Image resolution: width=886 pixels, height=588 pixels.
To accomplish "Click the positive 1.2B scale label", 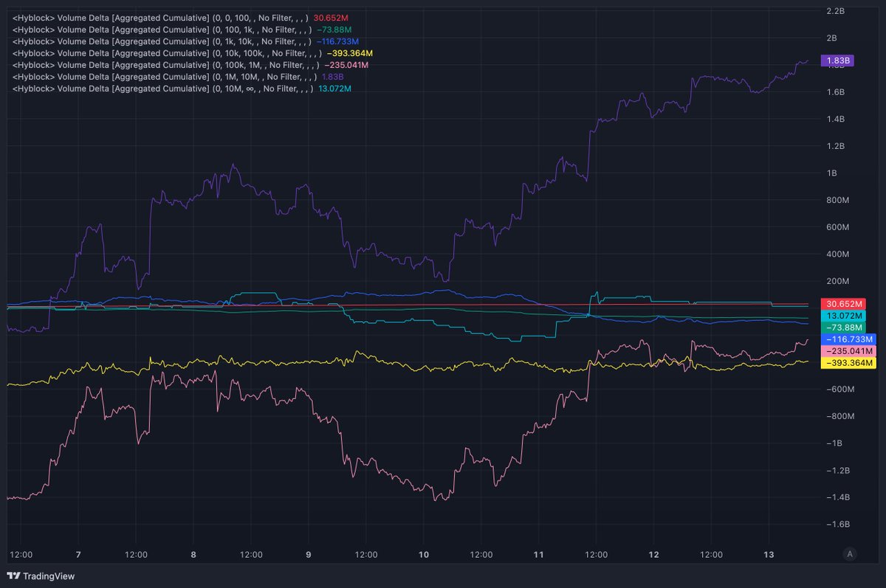I will pos(836,146).
